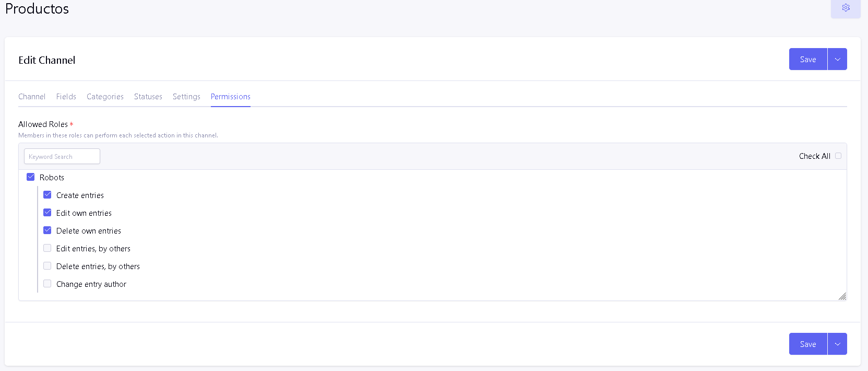Uncheck Delete own entries permission
Screen dimensions: 868x371
[47, 230]
